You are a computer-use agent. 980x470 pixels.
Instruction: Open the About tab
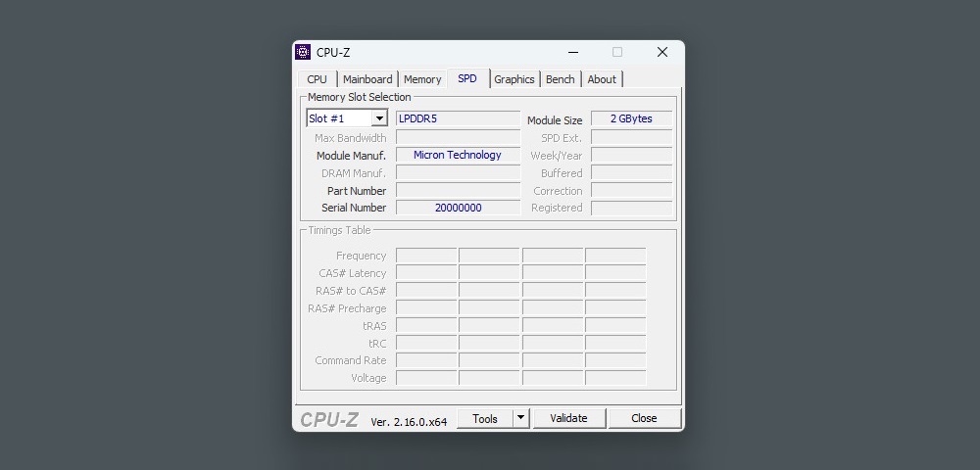point(602,79)
